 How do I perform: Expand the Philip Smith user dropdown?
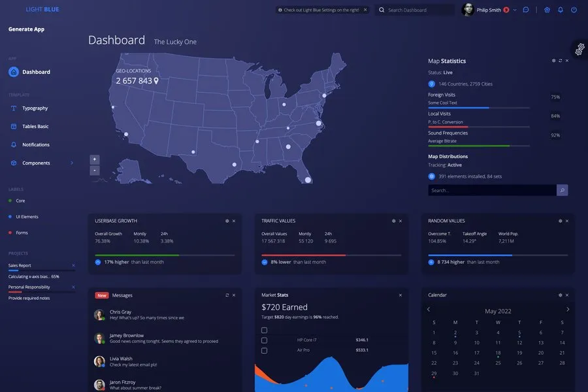coord(515,10)
